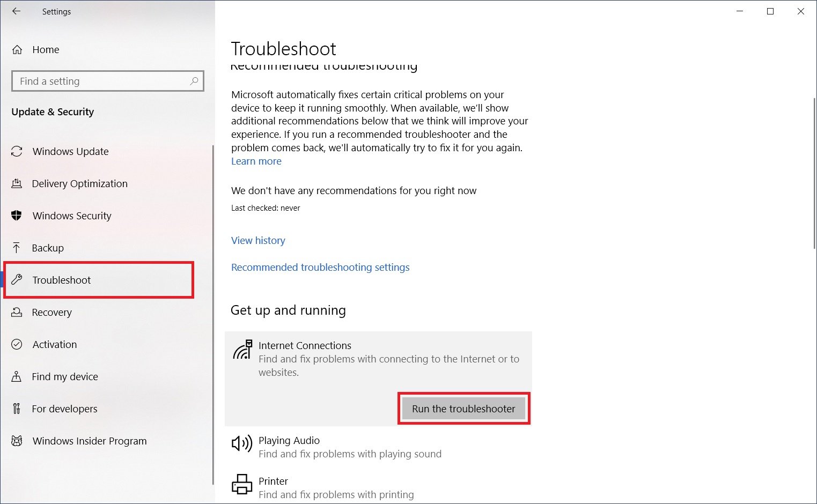Click the Last checked: never text
The width and height of the screenshot is (817, 504).
pyautogui.click(x=266, y=208)
